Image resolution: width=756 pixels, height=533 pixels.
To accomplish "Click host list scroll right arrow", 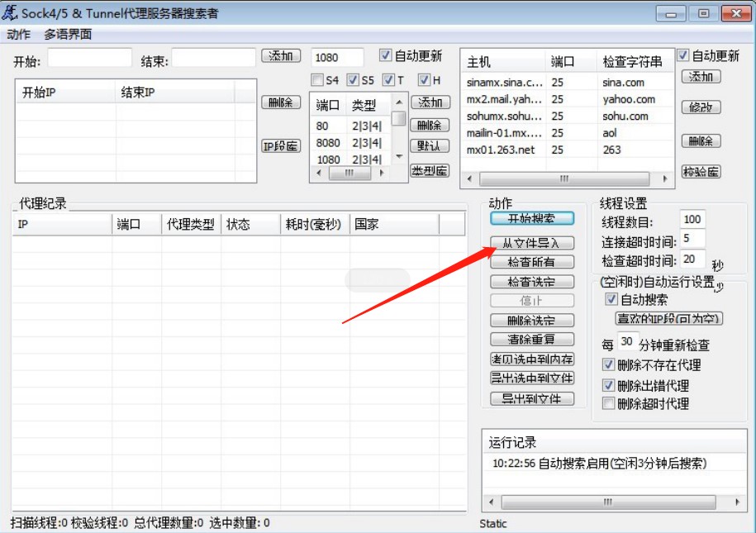I will pyautogui.click(x=665, y=178).
